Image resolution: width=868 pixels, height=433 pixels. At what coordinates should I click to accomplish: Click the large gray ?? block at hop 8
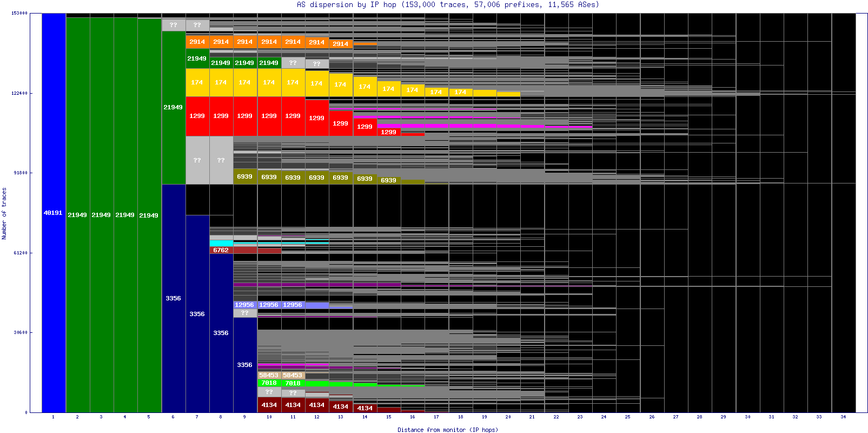point(221,160)
